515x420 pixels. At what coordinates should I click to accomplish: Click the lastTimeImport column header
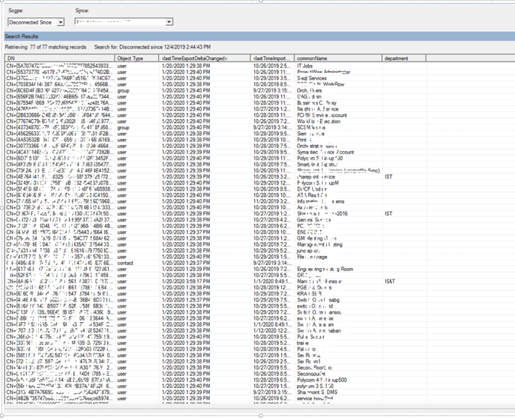point(272,58)
